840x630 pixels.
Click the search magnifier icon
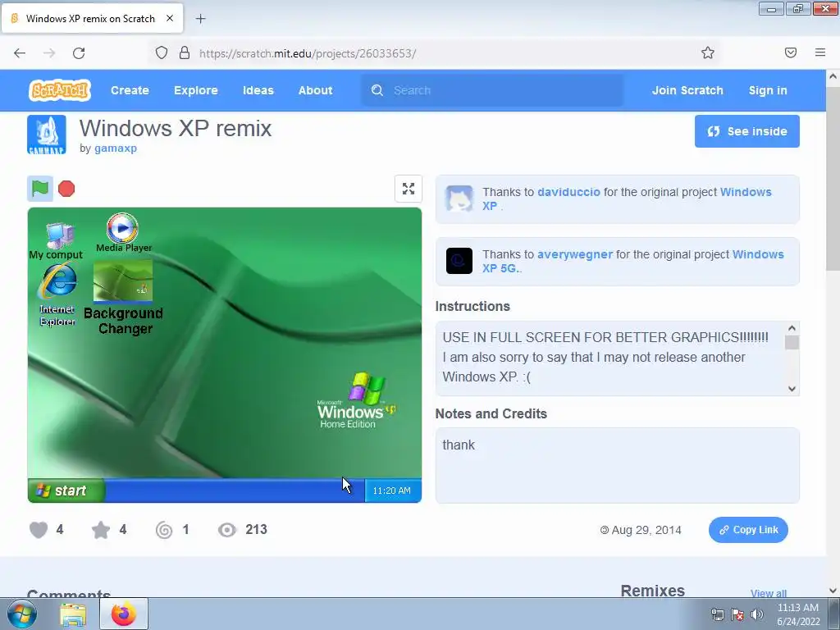[377, 90]
